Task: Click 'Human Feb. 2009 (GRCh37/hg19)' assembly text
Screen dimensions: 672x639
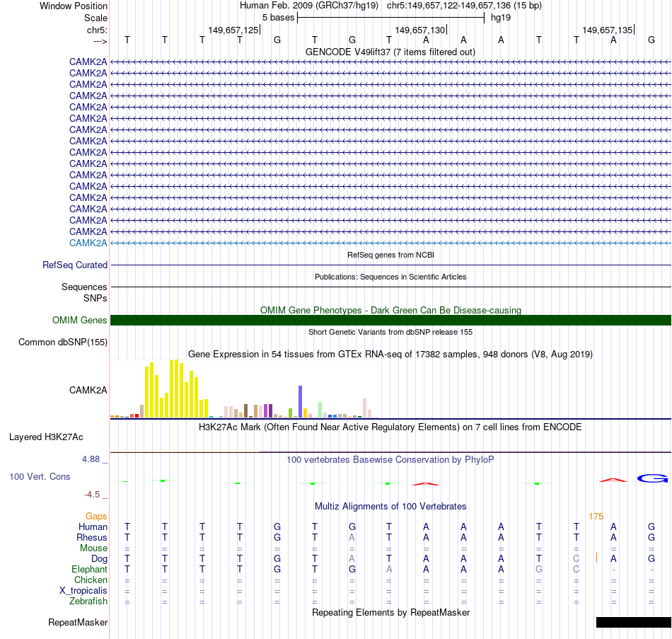Action: 309,6
